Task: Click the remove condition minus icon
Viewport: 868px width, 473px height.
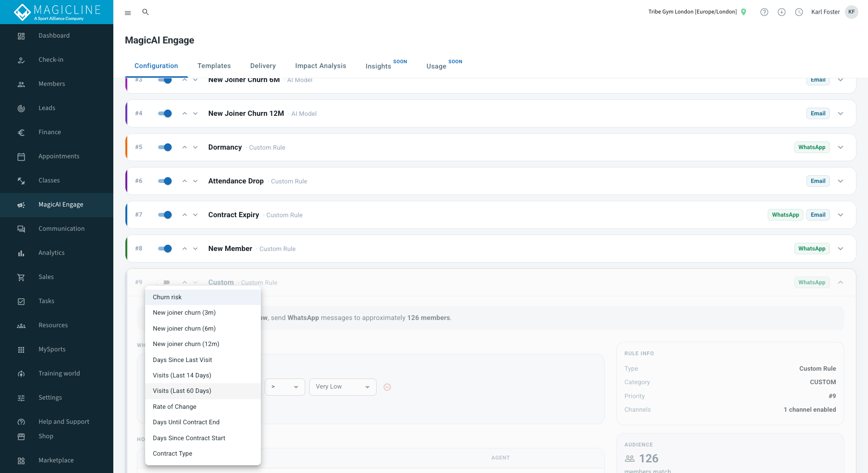Action: (x=387, y=387)
